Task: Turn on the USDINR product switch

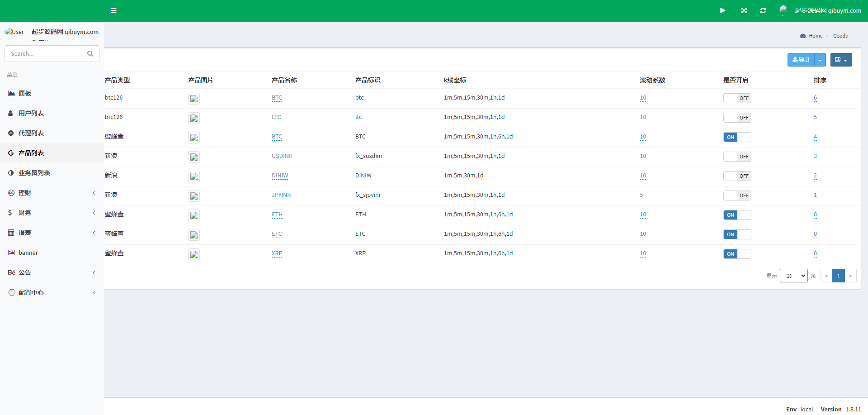Action: [x=737, y=157]
